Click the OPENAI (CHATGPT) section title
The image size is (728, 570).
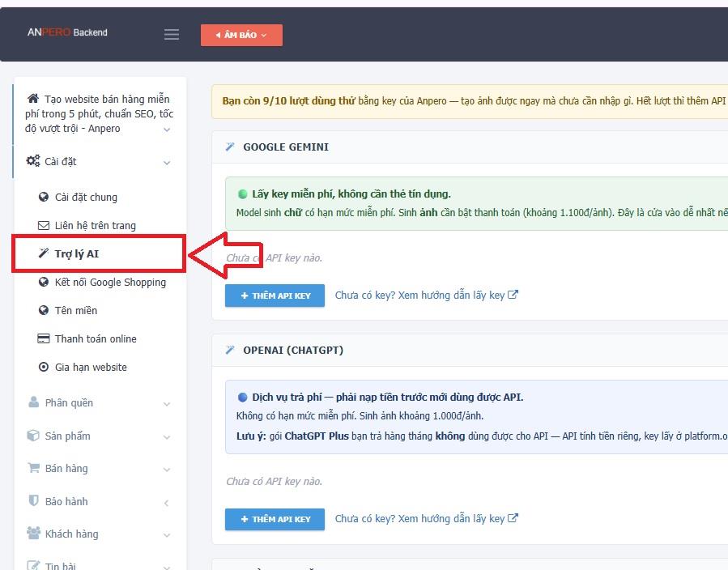pos(293,350)
